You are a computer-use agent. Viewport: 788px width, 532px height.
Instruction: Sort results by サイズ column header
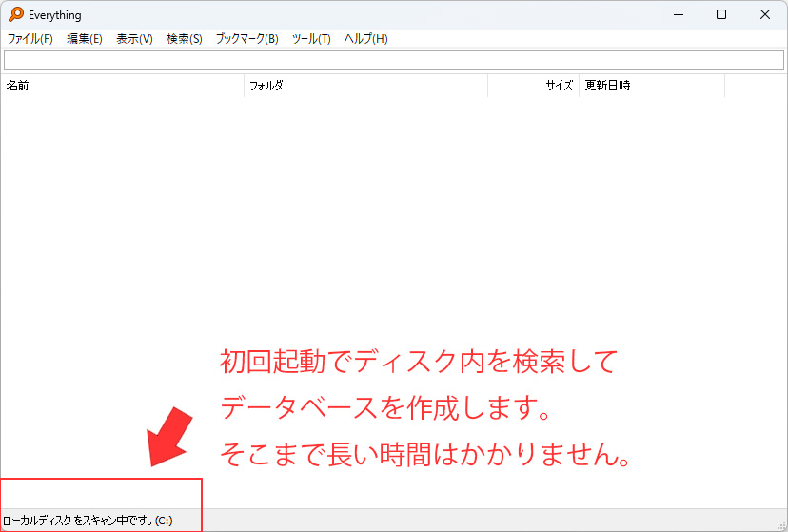(533, 86)
